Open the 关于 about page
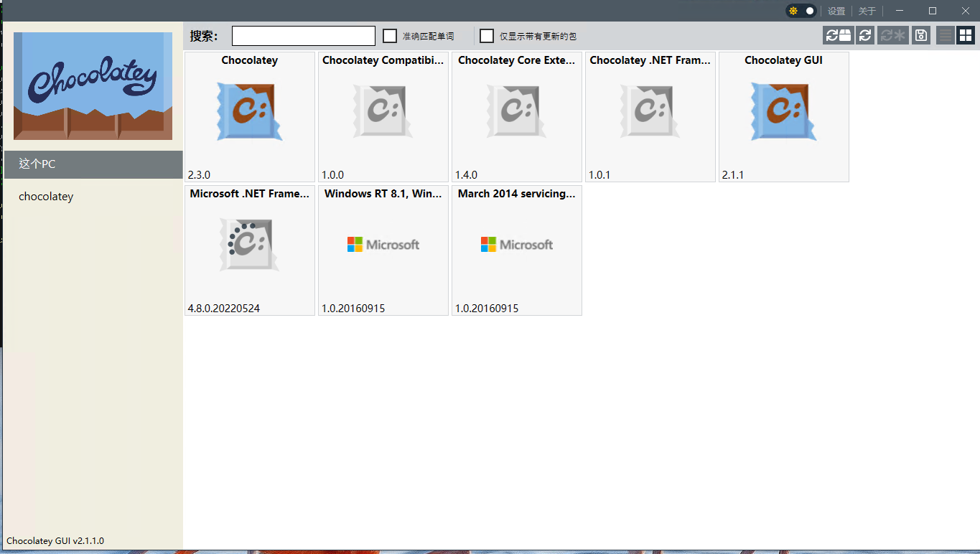980x554 pixels. [x=867, y=11]
